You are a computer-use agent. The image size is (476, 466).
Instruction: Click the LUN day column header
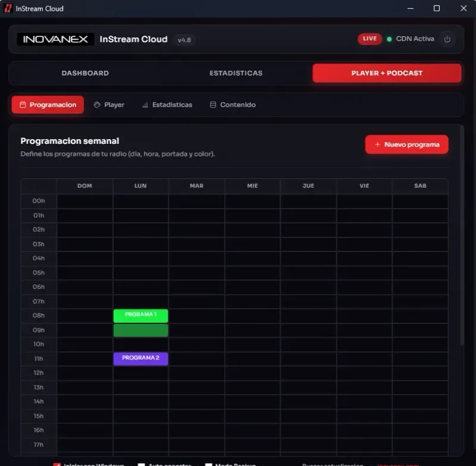[140, 186]
